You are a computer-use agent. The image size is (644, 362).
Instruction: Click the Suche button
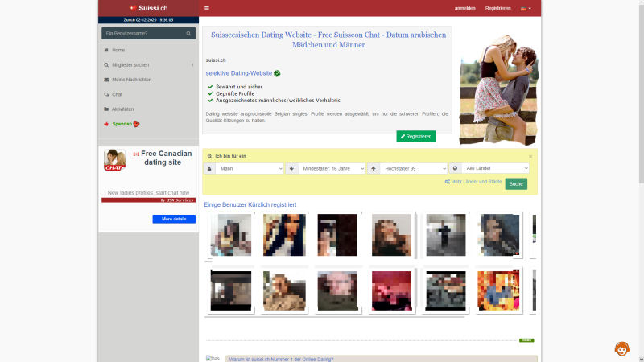[x=516, y=184]
